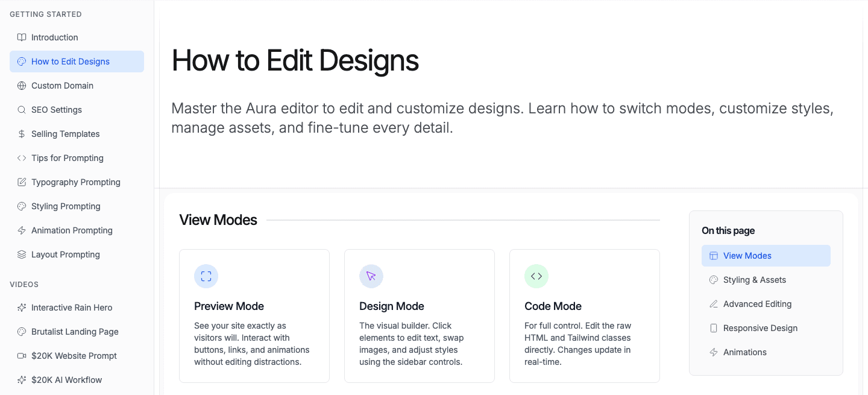Jump to Advanced Editing section
Image resolution: width=868 pixels, height=395 pixels.
coord(766,304)
